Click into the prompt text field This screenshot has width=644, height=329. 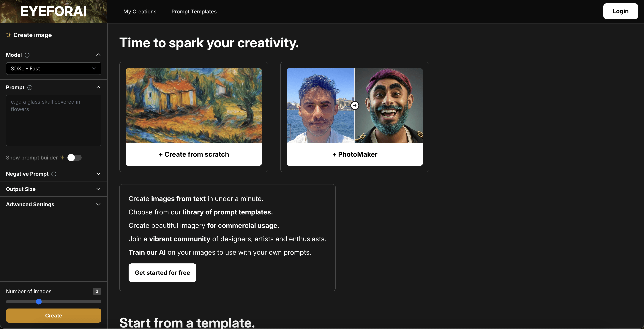[53, 120]
